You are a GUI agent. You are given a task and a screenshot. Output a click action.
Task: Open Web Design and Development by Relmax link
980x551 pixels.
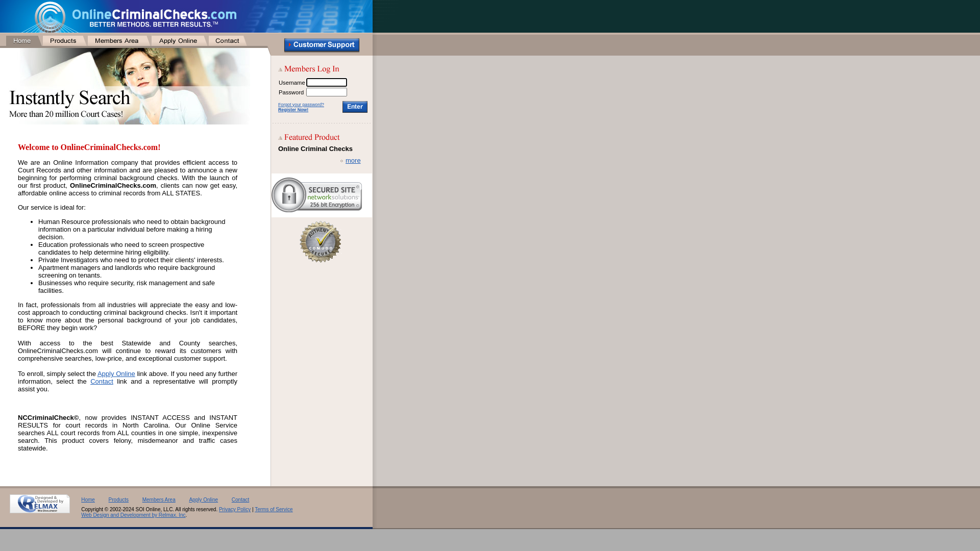(133, 515)
